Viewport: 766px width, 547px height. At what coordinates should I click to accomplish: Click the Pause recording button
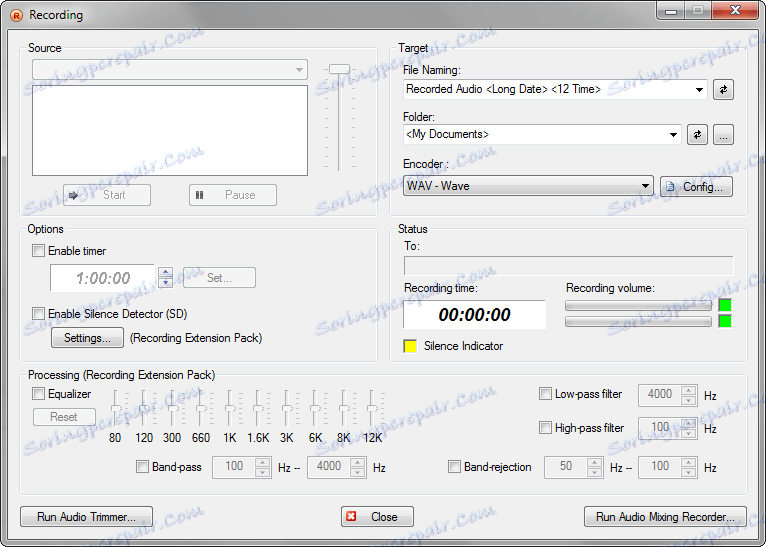coord(233,195)
